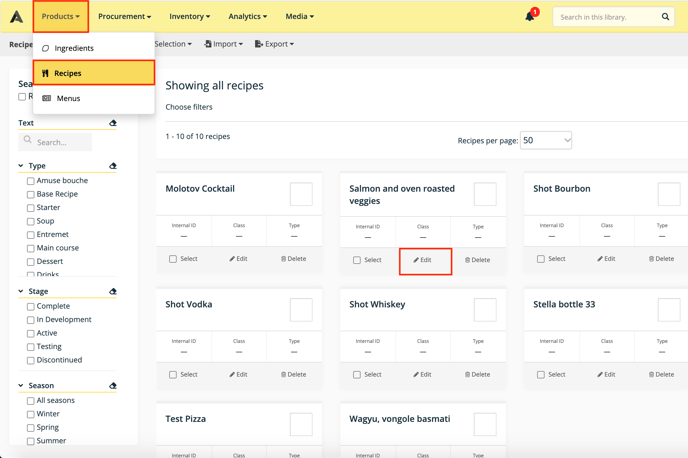Viewport: 688px width, 458px height.
Task: Choose Recipes from Products menu
Action: [93, 73]
